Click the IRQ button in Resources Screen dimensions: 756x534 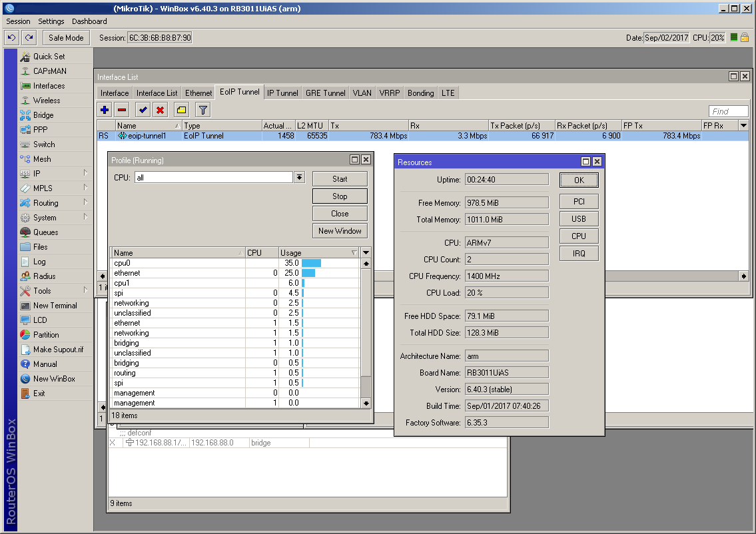pos(578,254)
